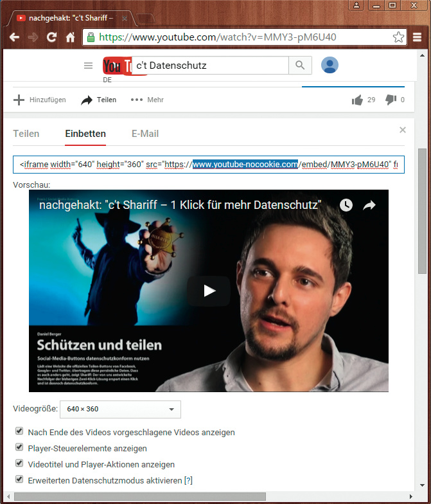Open the Videogröße 640 × 360 dropdown
Viewport: 431px width, 504px height.
[121, 409]
